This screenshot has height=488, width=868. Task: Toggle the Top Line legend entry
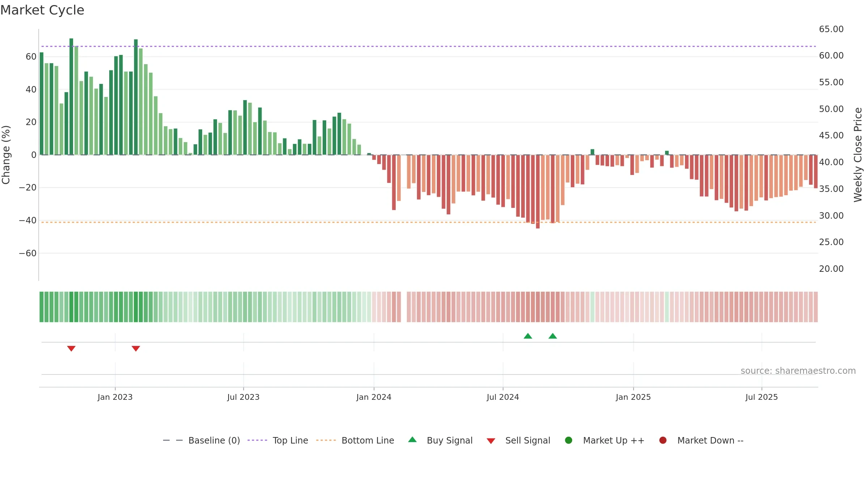pyautogui.click(x=278, y=440)
